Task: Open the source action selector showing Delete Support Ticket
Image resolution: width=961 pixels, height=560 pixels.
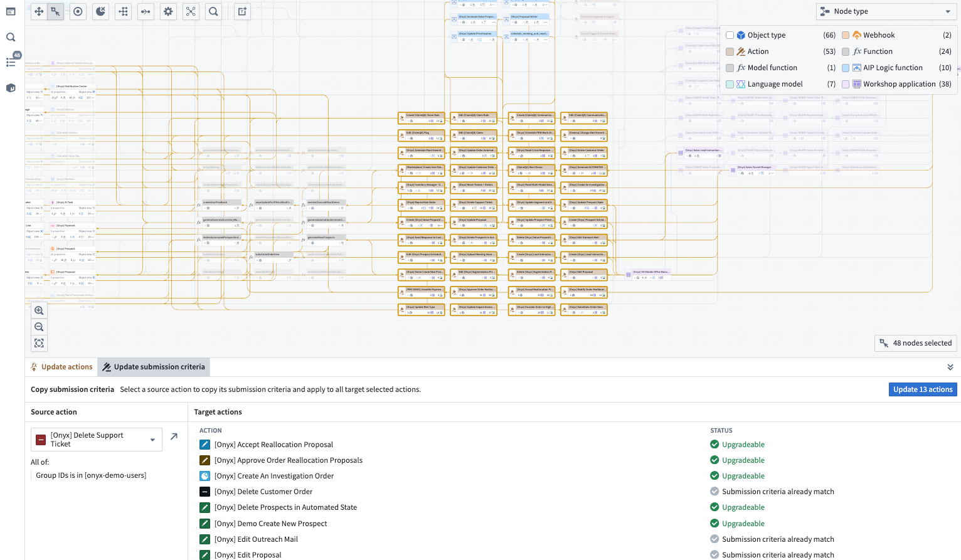Action: (96, 439)
